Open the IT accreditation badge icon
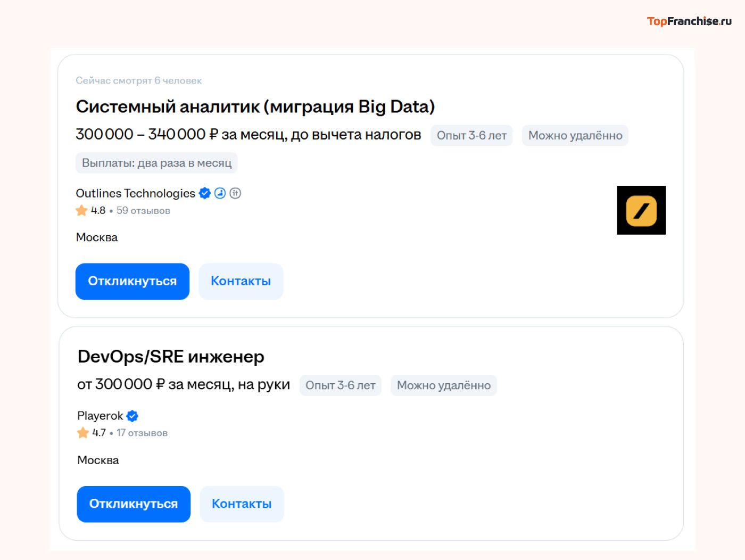Screen dimensions: 745x560 [x=235, y=193]
